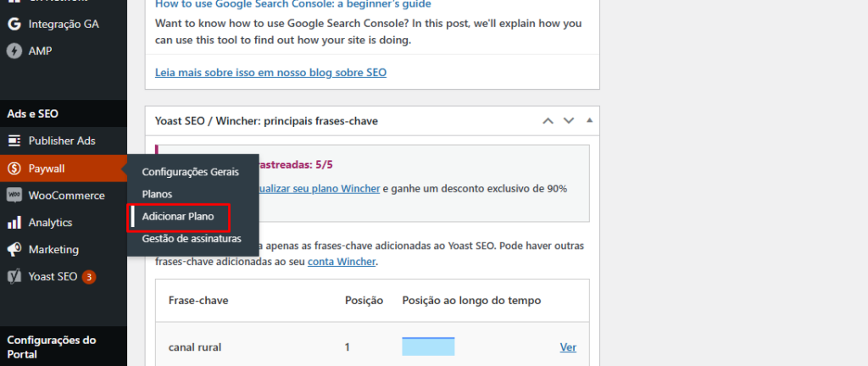
Task: Click the AMP lightning bolt icon
Action: point(14,52)
